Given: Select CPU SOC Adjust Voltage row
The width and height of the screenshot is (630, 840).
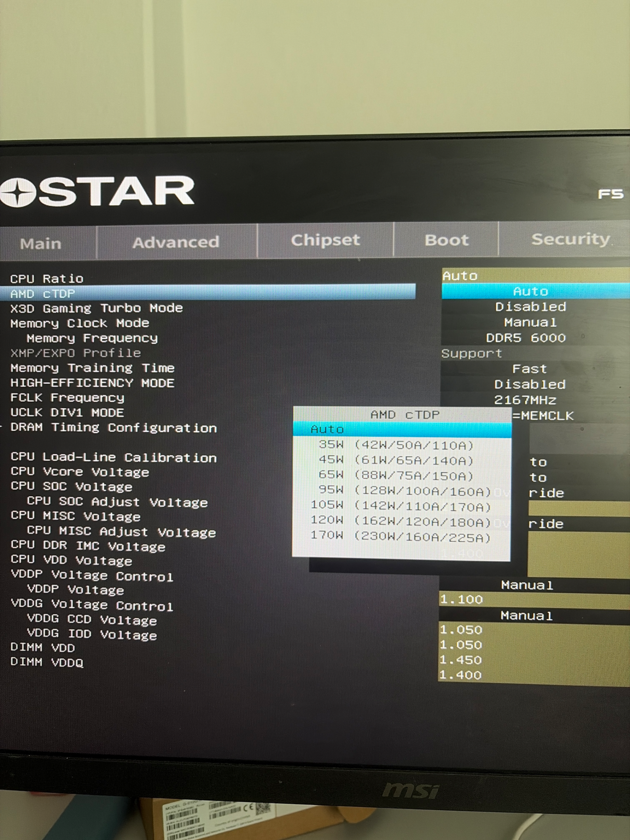Looking at the screenshot, I should [117, 502].
